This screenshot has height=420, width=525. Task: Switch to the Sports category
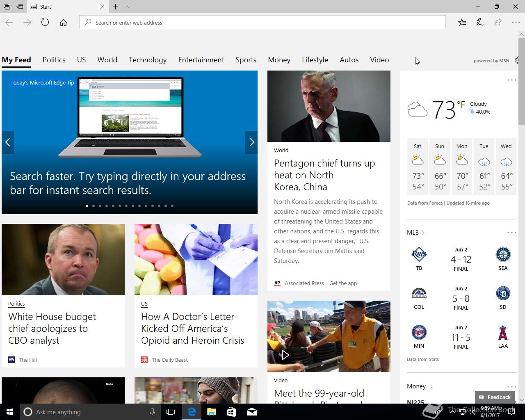pyautogui.click(x=246, y=60)
